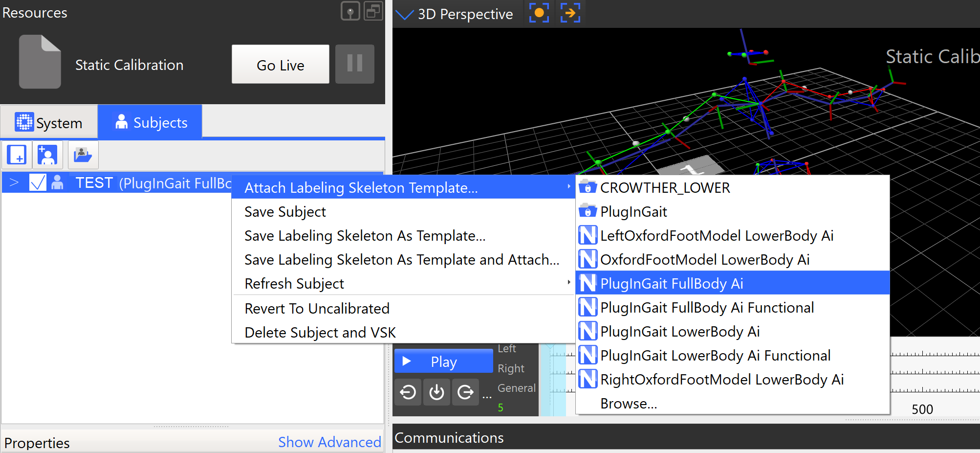The height and width of the screenshot is (453, 980).
Task: Click the Communications panel header
Action: coord(686,437)
